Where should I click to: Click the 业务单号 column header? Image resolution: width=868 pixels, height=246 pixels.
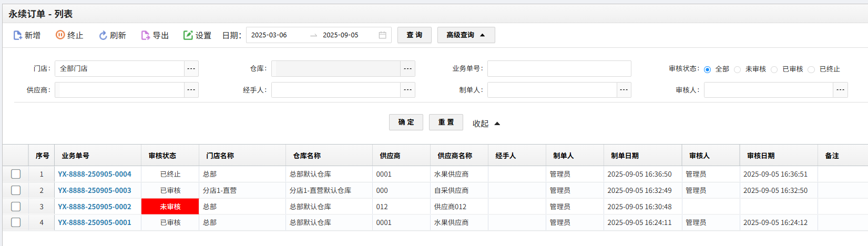tap(98, 156)
